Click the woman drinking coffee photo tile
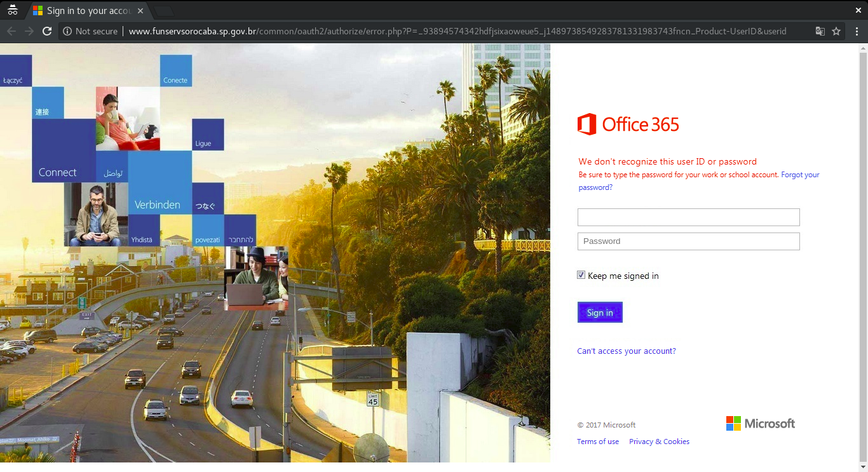 point(128,119)
